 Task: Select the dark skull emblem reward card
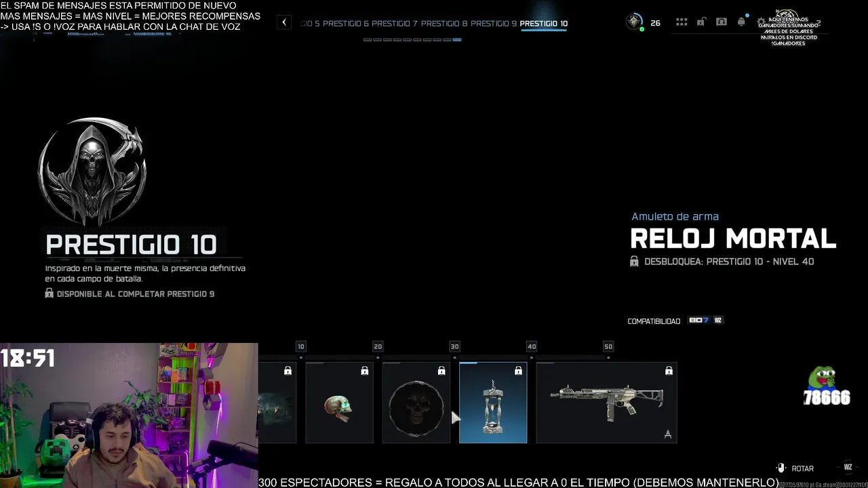pos(416,403)
